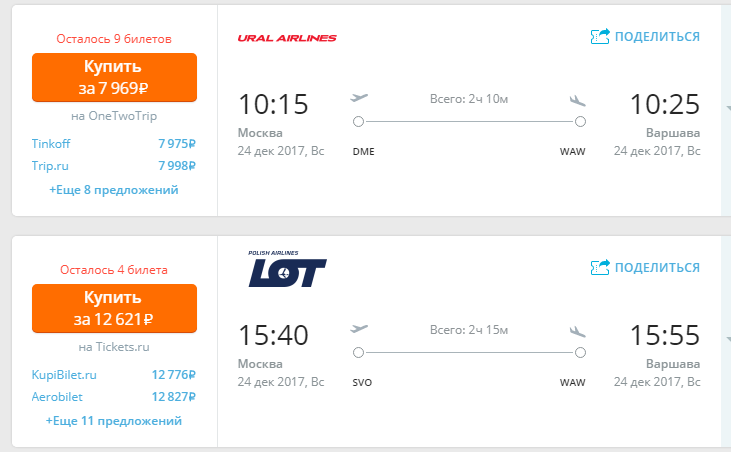Click share icon on Ural Airlines flight
This screenshot has width=731, height=452.
[x=600, y=37]
